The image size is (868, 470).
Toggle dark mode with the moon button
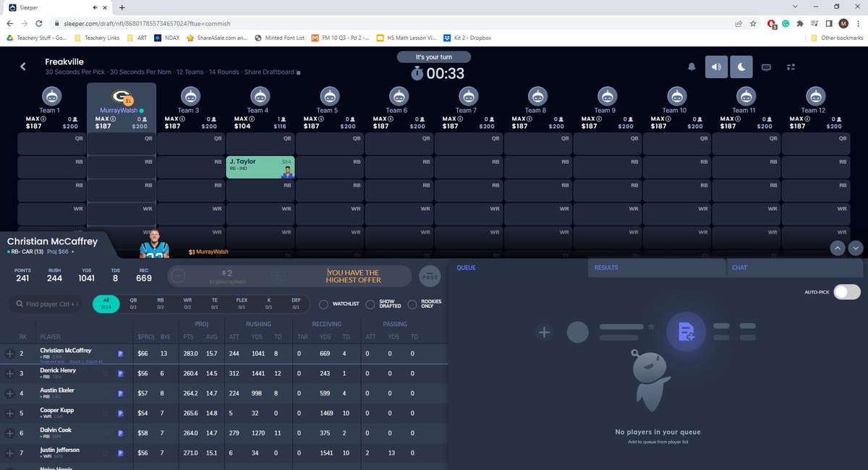741,67
